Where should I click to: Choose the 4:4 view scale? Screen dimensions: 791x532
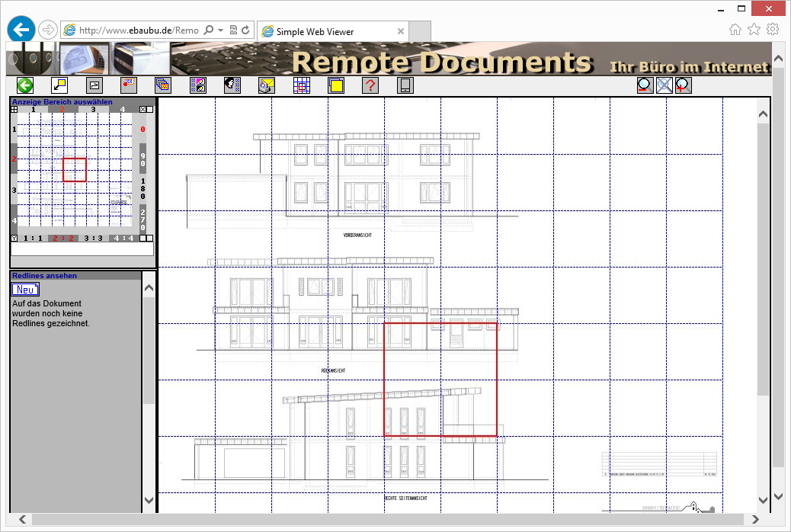click(123, 239)
